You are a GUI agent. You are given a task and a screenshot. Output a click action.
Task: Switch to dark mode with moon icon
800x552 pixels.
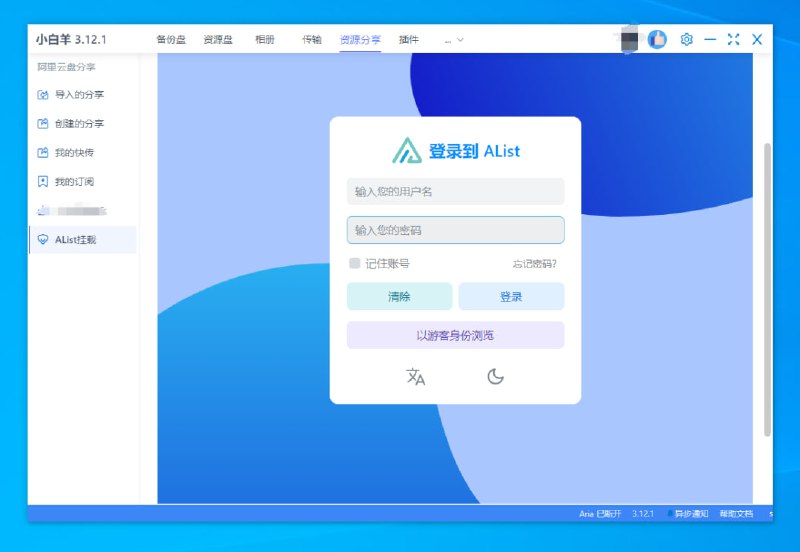(495, 376)
